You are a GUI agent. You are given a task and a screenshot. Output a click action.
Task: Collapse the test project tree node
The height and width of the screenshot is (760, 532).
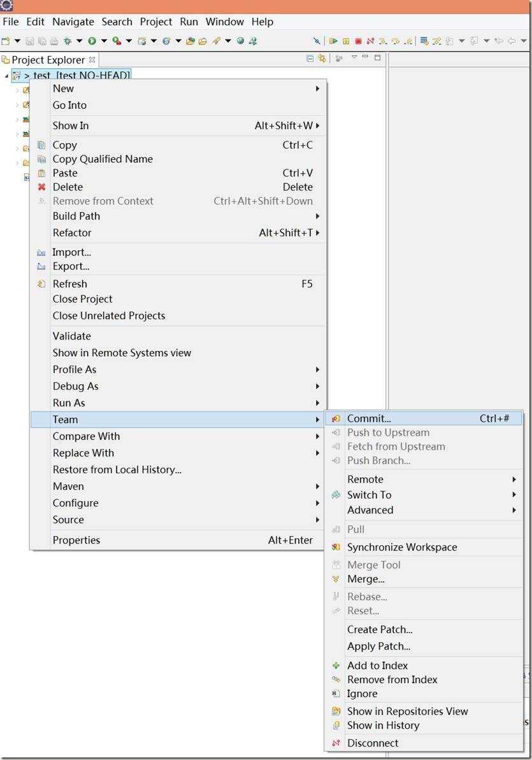coord(7,76)
